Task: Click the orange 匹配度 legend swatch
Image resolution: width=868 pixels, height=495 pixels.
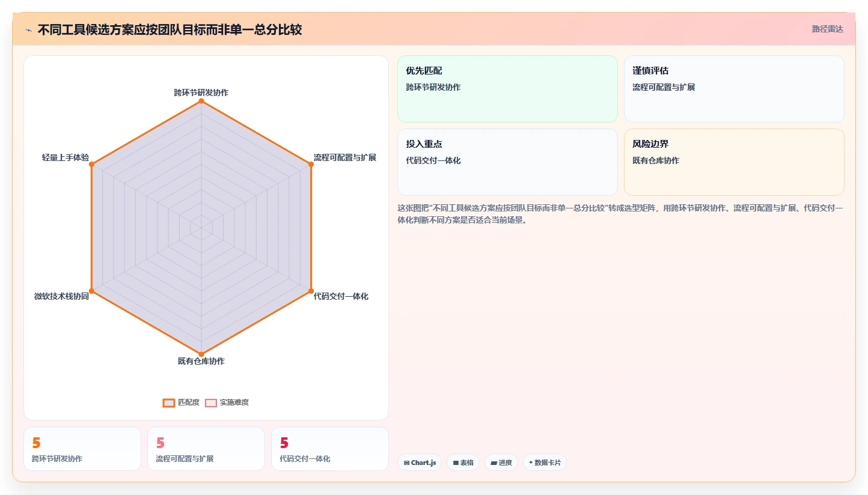Action: 169,402
